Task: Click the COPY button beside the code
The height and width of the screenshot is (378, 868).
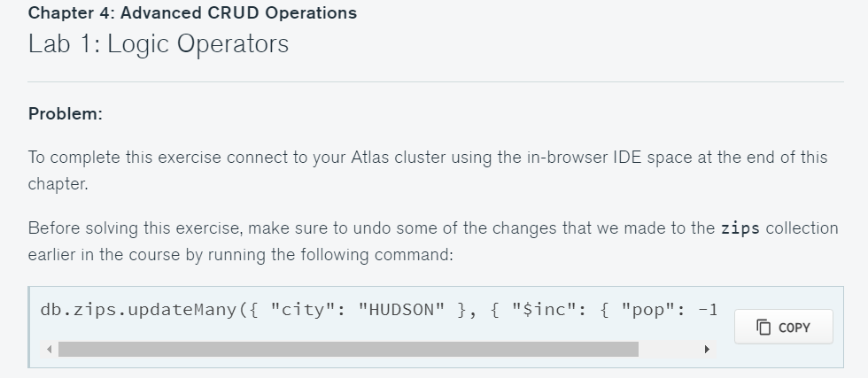Action: (x=783, y=327)
